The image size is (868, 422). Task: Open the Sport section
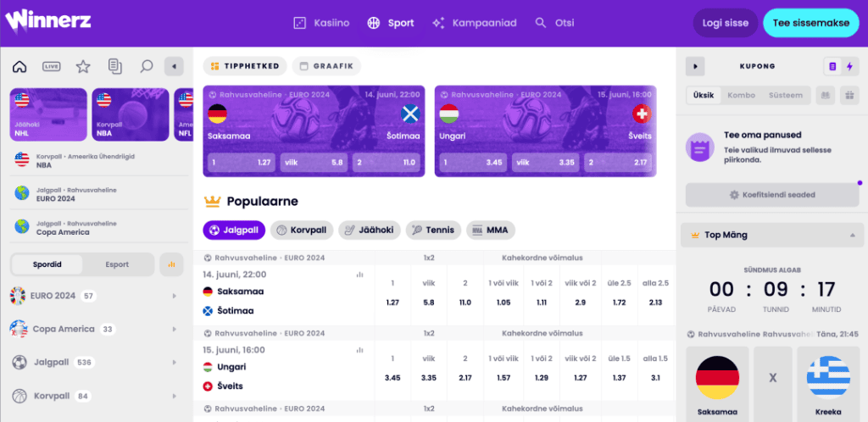tap(391, 23)
